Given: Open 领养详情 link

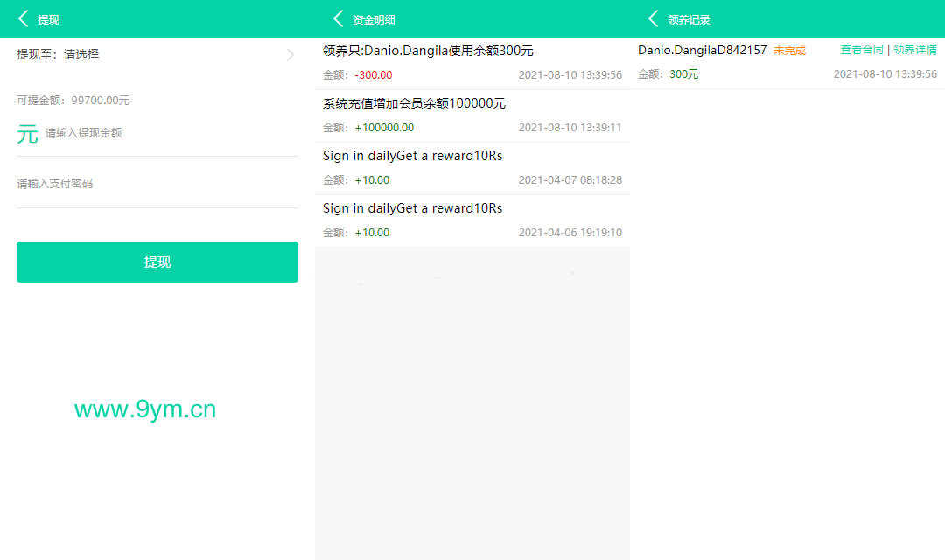Looking at the screenshot, I should click(915, 50).
